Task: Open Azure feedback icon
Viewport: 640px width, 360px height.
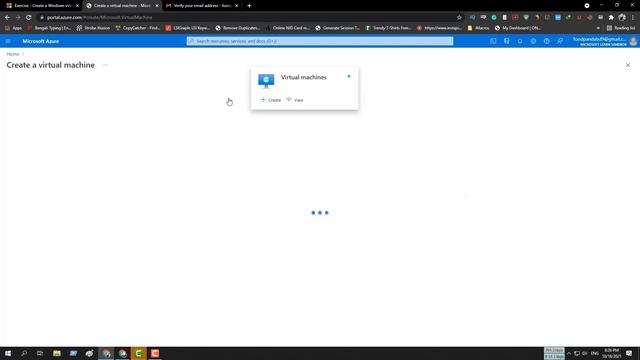Action: pos(560,41)
